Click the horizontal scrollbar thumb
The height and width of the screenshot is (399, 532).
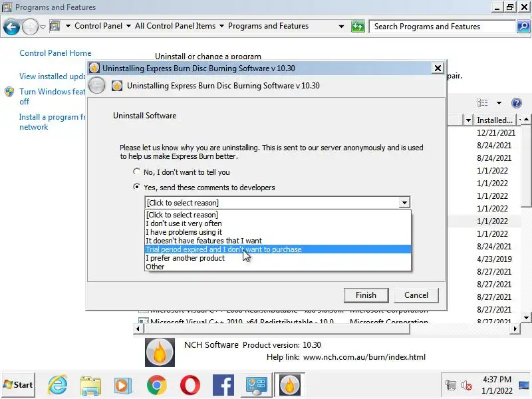277,329
